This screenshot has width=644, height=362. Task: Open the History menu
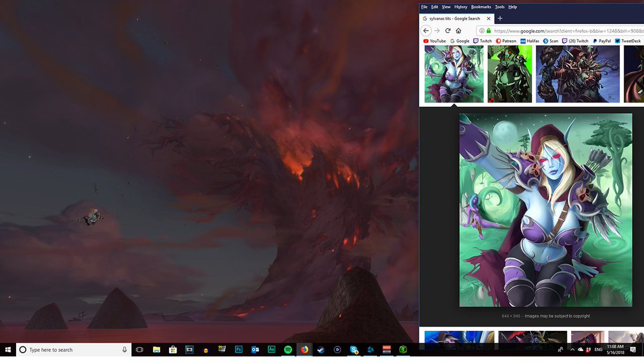click(460, 7)
